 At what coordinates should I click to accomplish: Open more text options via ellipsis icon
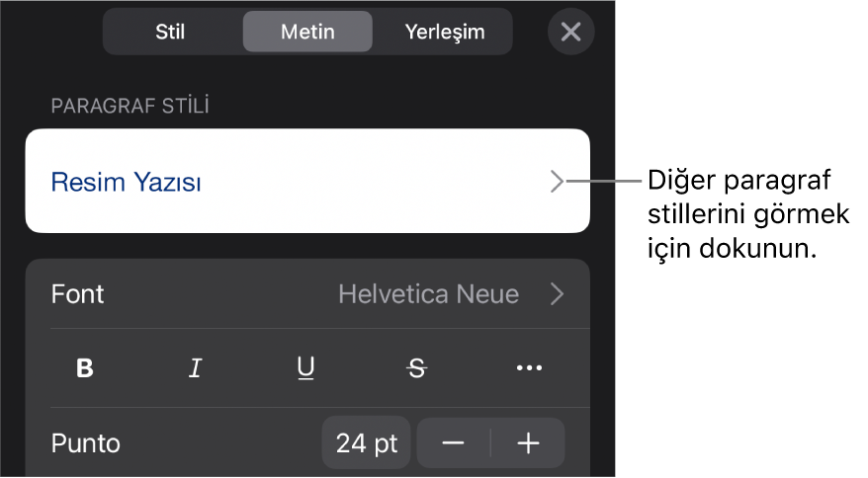[529, 368]
